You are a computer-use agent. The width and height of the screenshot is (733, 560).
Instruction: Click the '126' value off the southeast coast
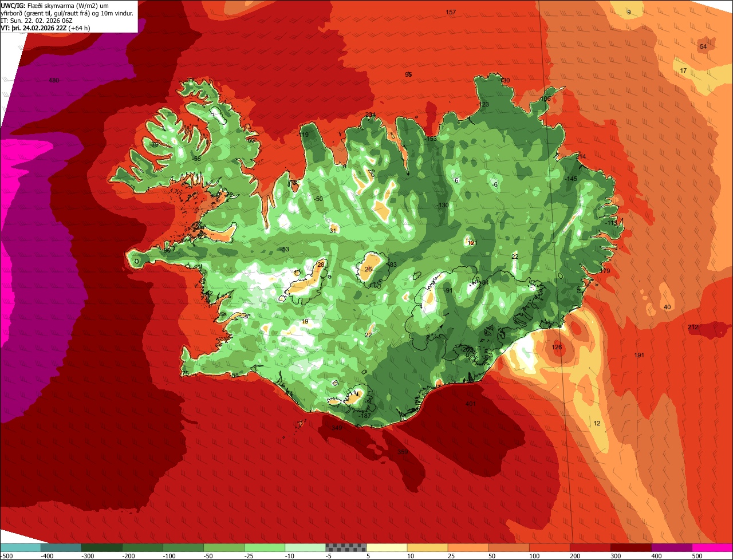(x=557, y=347)
